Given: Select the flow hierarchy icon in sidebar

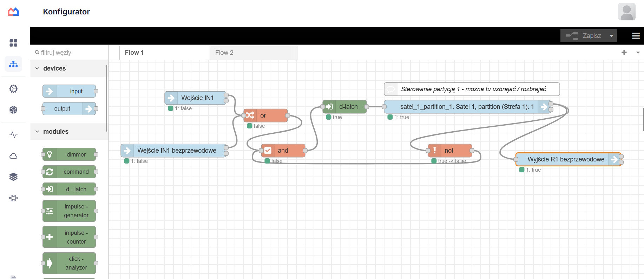Looking at the screenshot, I should [x=13, y=64].
